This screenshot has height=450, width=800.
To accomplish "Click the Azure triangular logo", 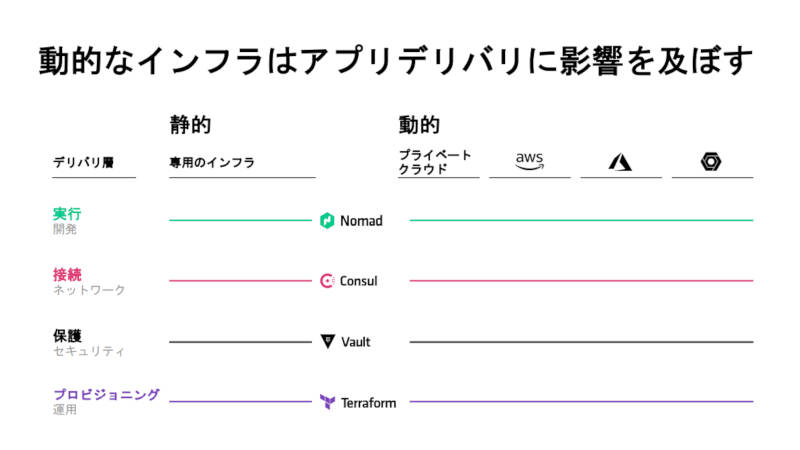I will (620, 162).
